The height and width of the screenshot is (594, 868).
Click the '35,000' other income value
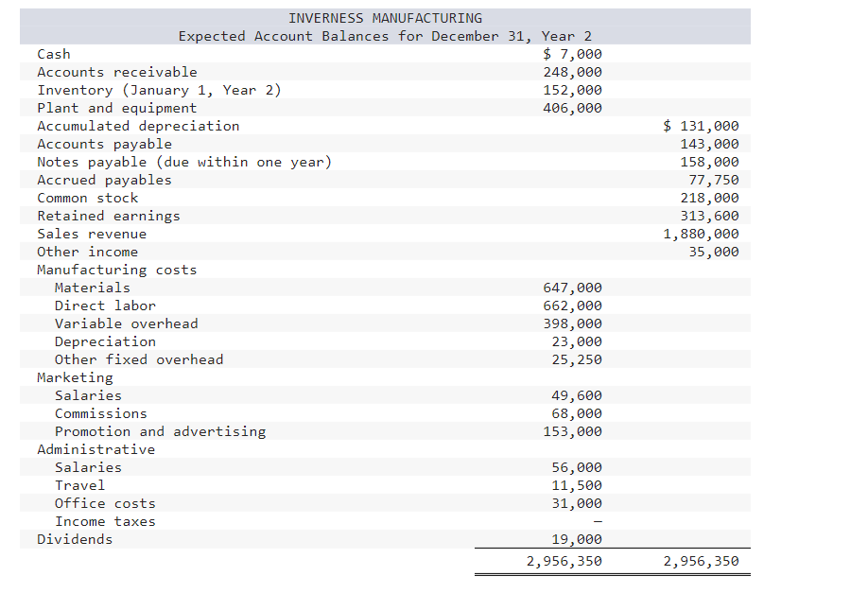(x=714, y=252)
